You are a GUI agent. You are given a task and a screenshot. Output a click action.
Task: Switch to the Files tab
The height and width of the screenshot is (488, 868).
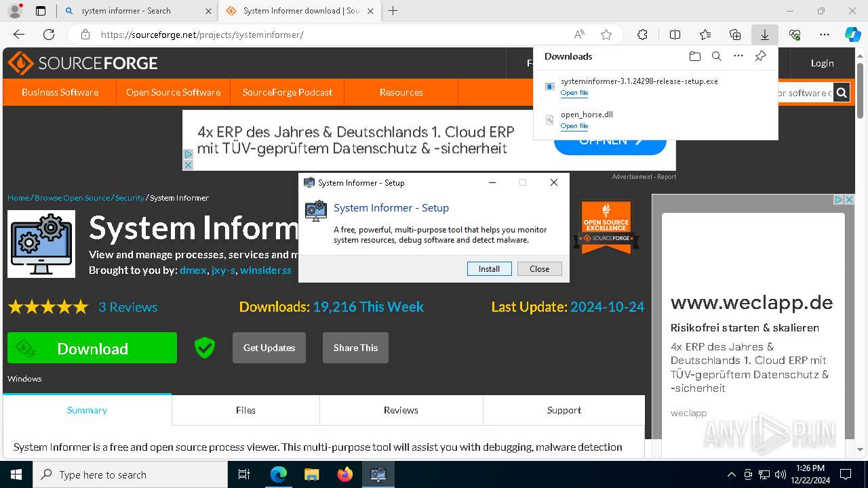click(245, 410)
